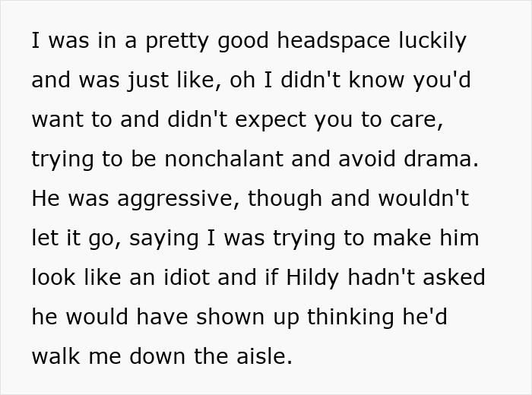Image resolution: width=532 pixels, height=395 pixels.
Task: Click the word "pretty"
Action: pyautogui.click(x=177, y=41)
